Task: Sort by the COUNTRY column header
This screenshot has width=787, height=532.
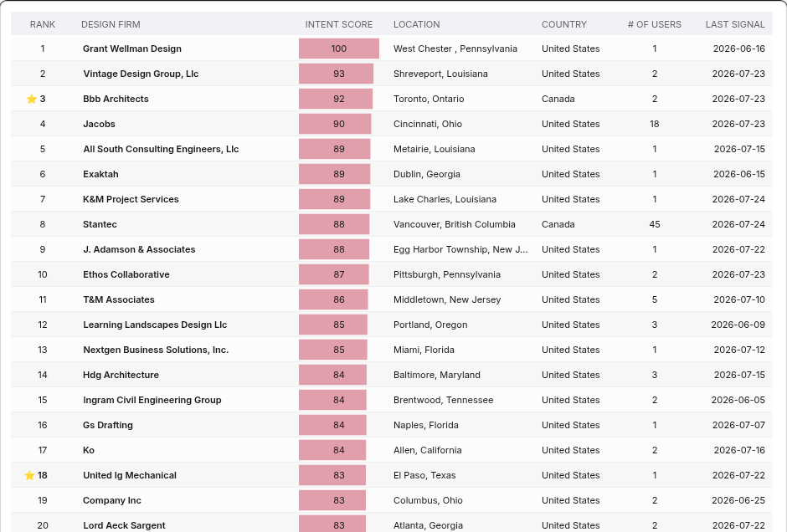Action: coord(564,24)
